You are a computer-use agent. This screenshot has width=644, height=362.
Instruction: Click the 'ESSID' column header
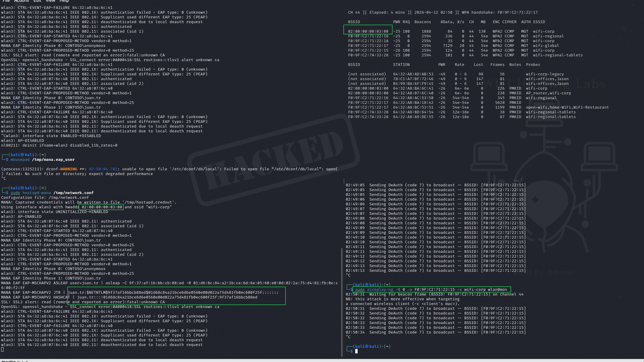(539, 22)
